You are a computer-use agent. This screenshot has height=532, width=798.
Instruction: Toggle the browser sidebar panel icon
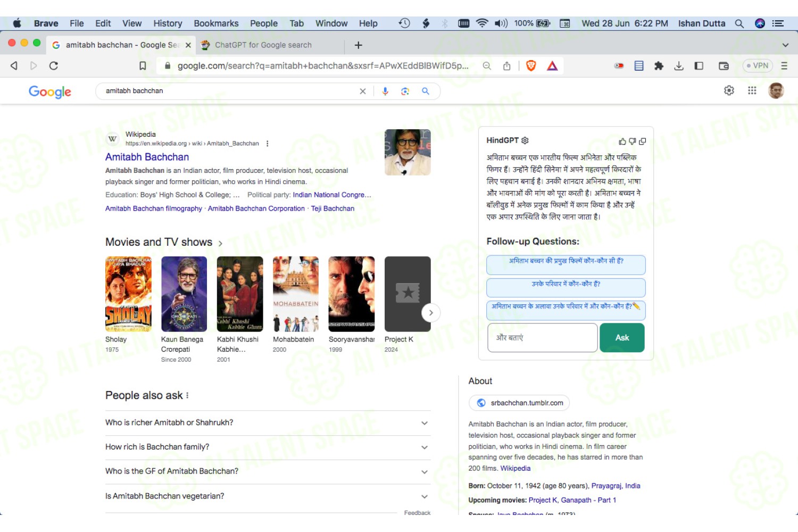699,66
